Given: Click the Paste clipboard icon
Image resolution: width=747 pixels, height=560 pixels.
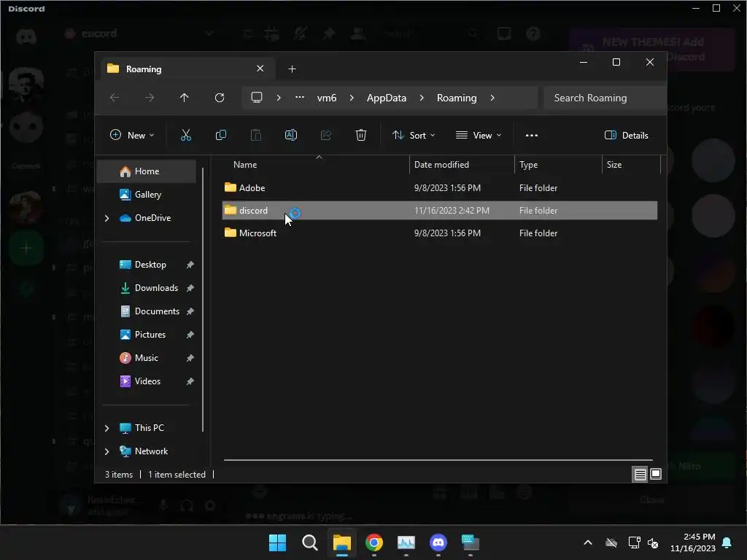Looking at the screenshot, I should coord(256,135).
